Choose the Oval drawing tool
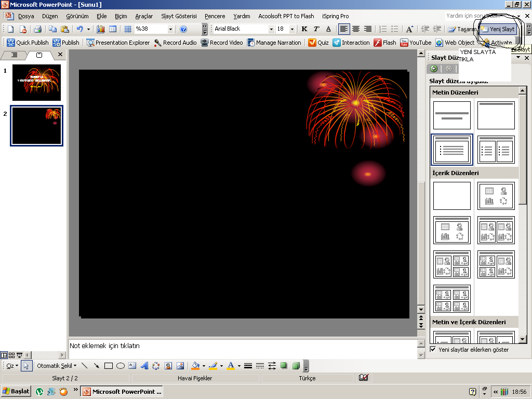Screen dimensions: 532x399 click(x=121, y=366)
